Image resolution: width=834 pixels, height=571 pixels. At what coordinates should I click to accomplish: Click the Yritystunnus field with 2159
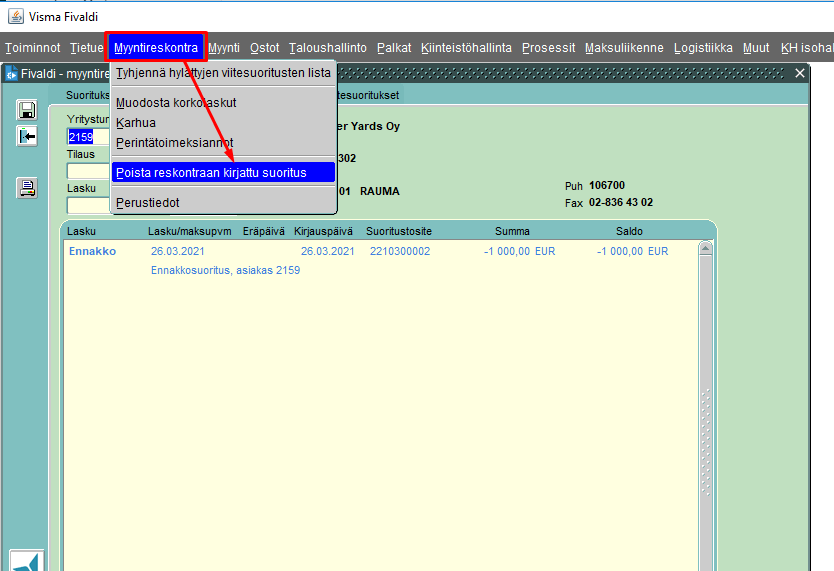[88, 137]
